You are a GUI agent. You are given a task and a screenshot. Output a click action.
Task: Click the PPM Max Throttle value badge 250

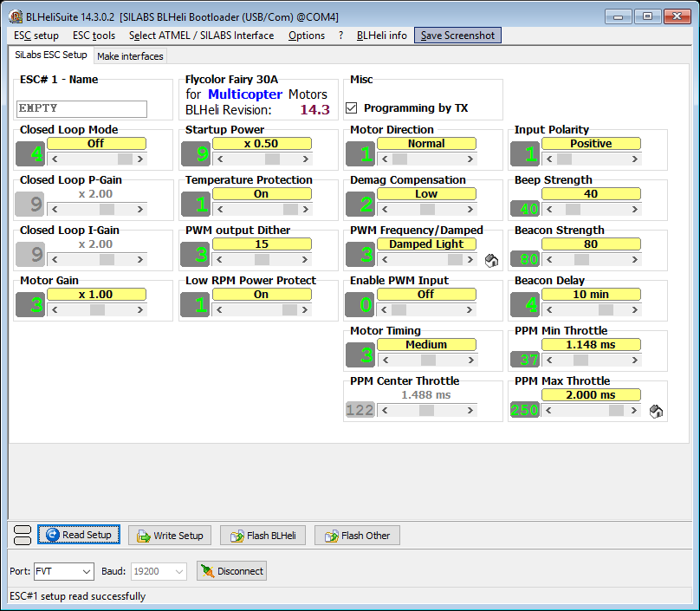click(x=525, y=409)
